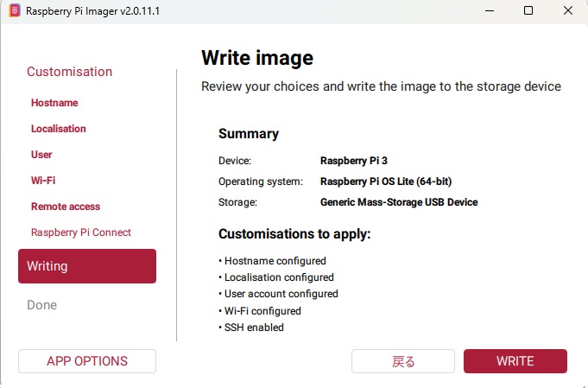Viewport: 588px width, 388px height.
Task: Open the Customisation section in sidebar
Action: tap(69, 72)
